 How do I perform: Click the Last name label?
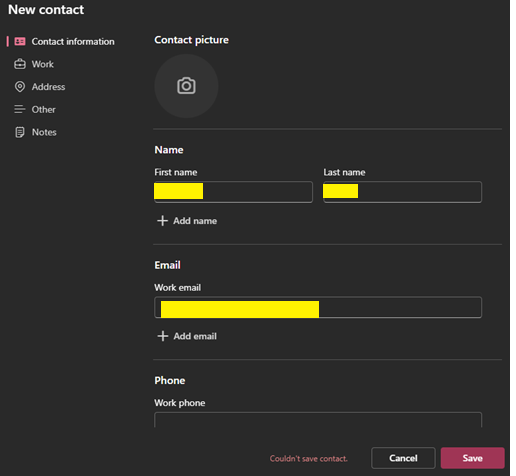click(x=344, y=172)
